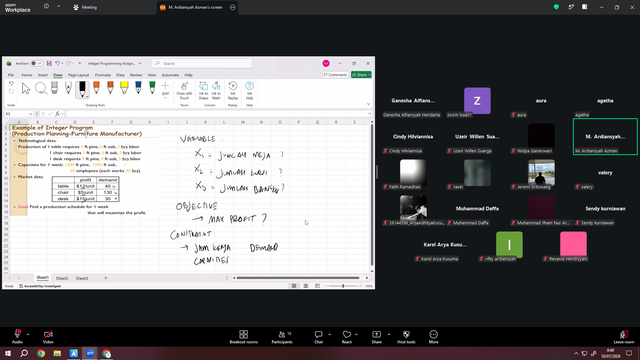
Task: Open the Comments pane button
Action: [335, 75]
